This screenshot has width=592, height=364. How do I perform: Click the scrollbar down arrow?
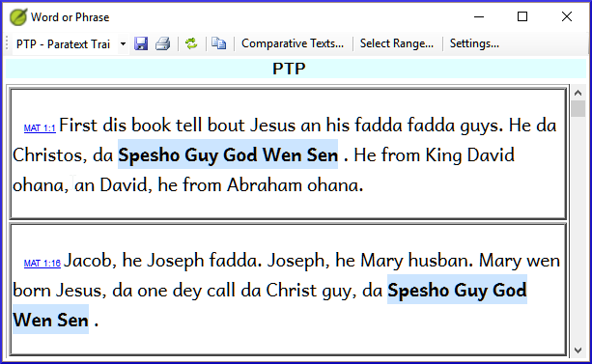pos(578,350)
